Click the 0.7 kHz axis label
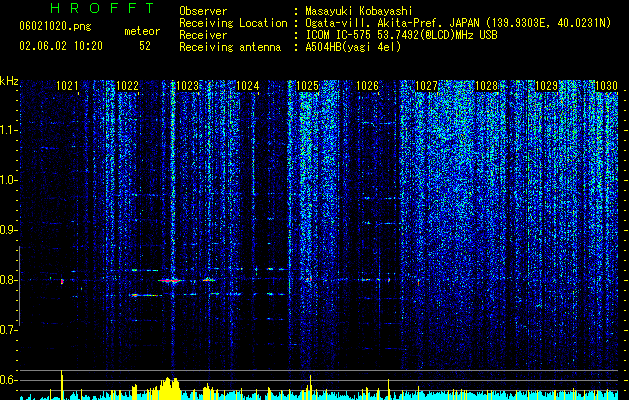 pyautogui.click(x=8, y=329)
